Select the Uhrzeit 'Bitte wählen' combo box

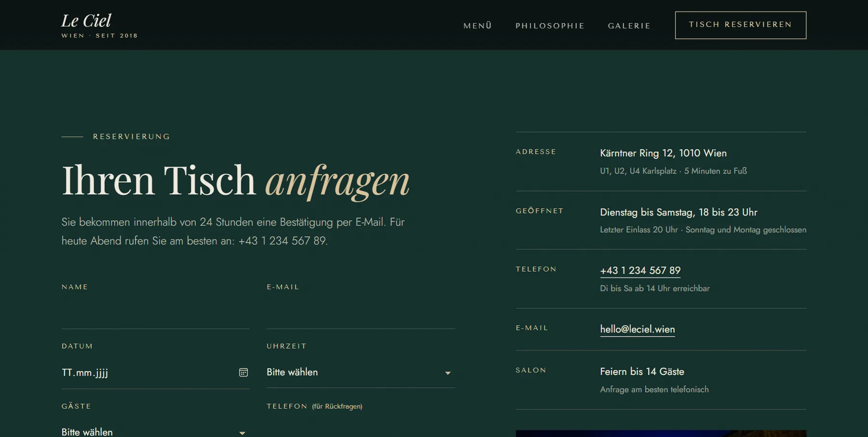coord(361,372)
